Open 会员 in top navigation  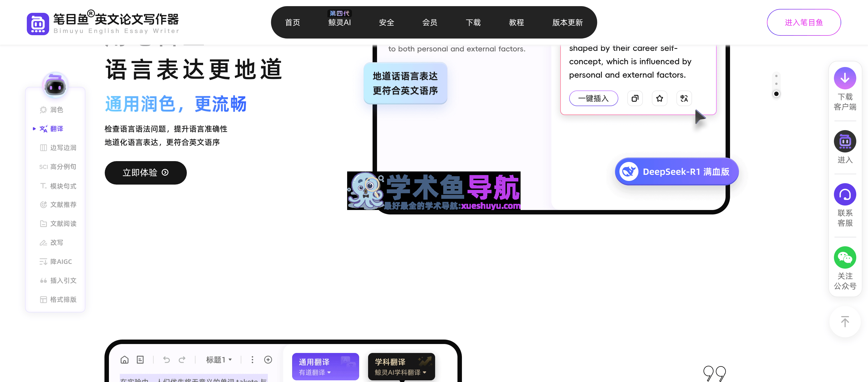pos(430,22)
